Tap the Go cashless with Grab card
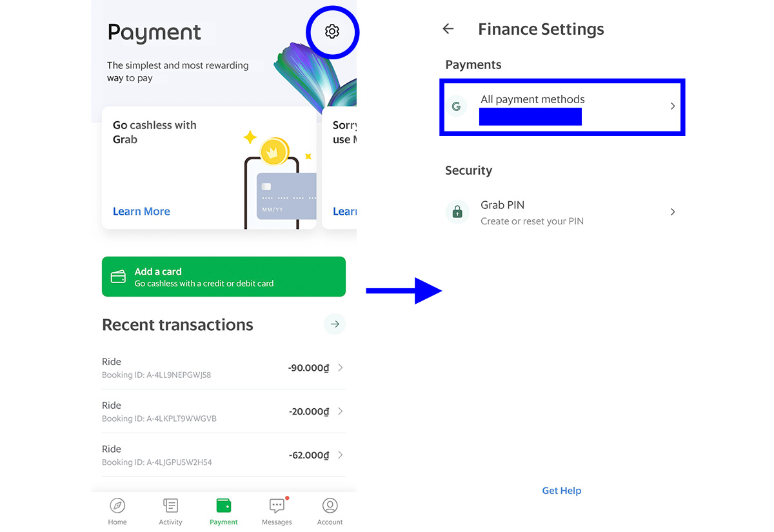Viewport: 774px width, 532px height. [209, 168]
